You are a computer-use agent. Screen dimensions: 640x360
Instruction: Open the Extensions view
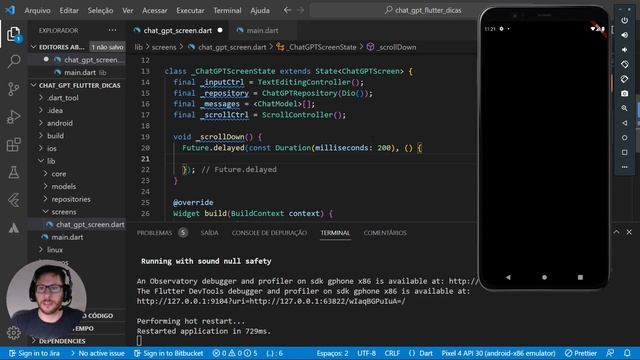[x=13, y=144]
